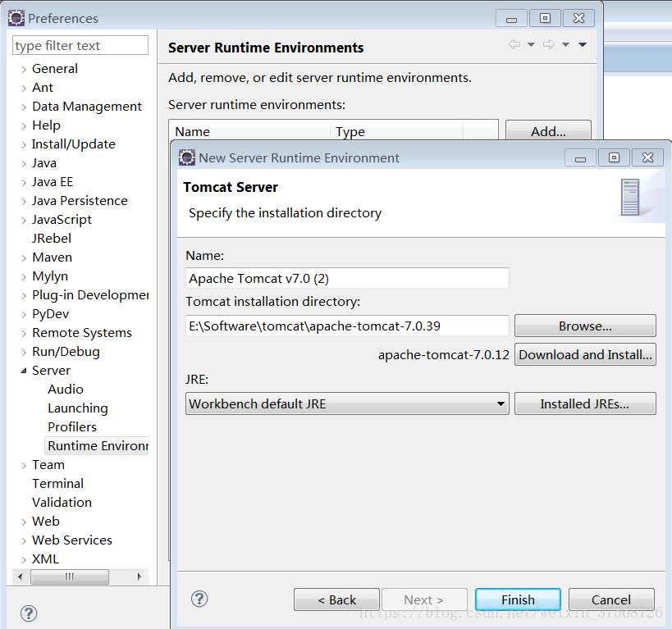Image resolution: width=672 pixels, height=629 pixels.
Task: Open forward history dropdown arrow in Preferences header
Action: (x=565, y=44)
